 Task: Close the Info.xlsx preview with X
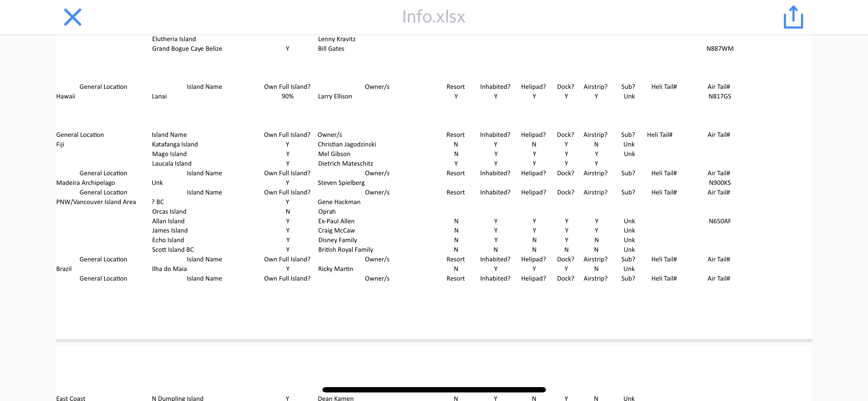click(73, 17)
